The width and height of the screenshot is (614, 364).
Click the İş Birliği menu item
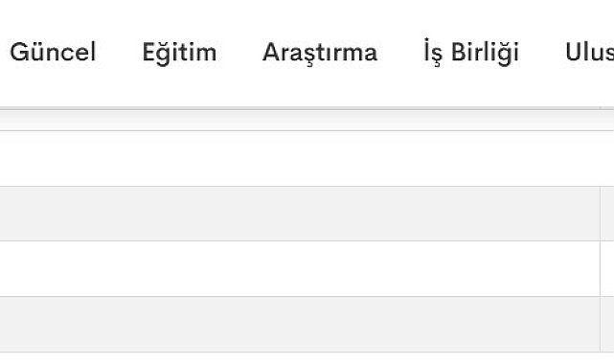(471, 52)
